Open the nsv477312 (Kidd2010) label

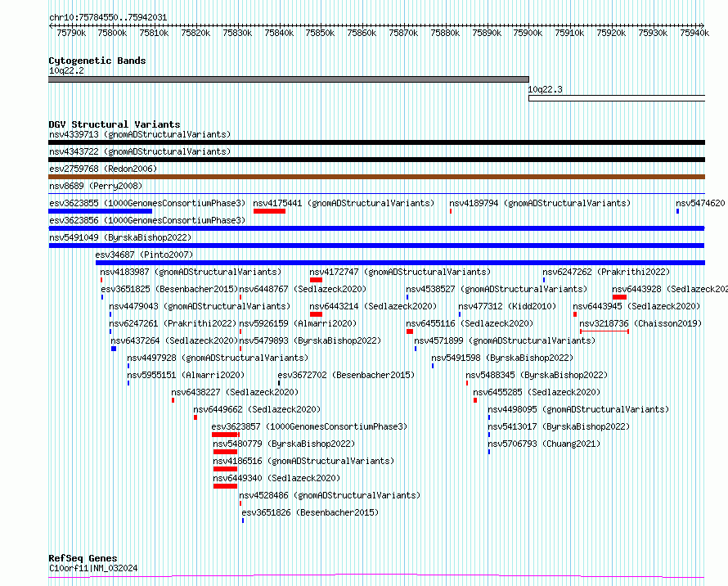click(507, 307)
